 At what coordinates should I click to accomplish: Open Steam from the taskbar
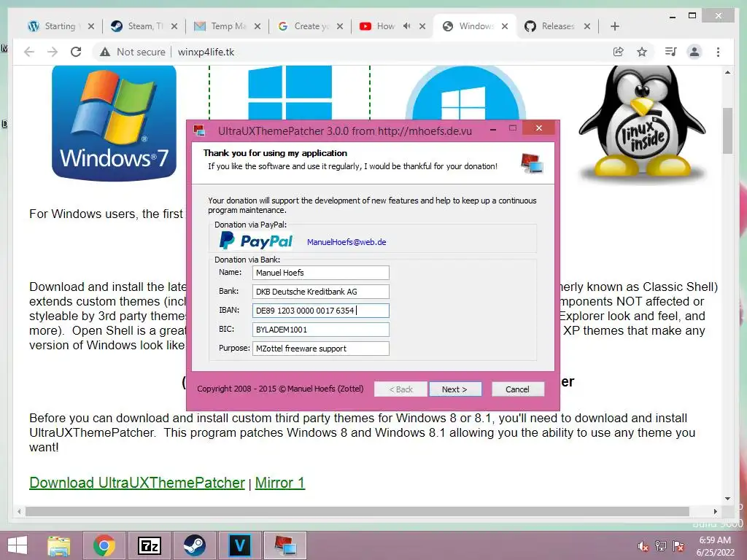(x=194, y=545)
